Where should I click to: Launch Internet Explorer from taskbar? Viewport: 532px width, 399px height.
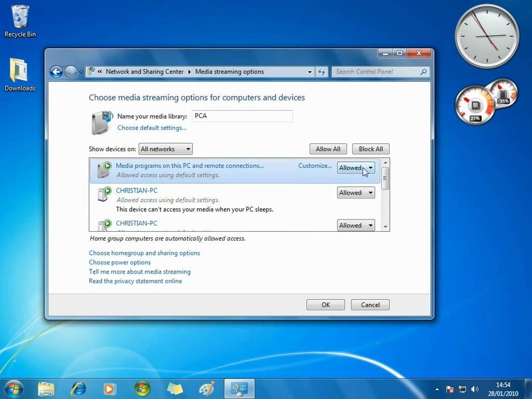pyautogui.click(x=78, y=389)
